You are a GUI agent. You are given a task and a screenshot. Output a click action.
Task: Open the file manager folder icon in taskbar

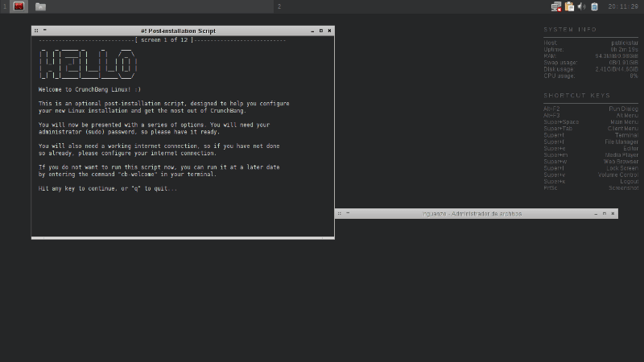(40, 6)
